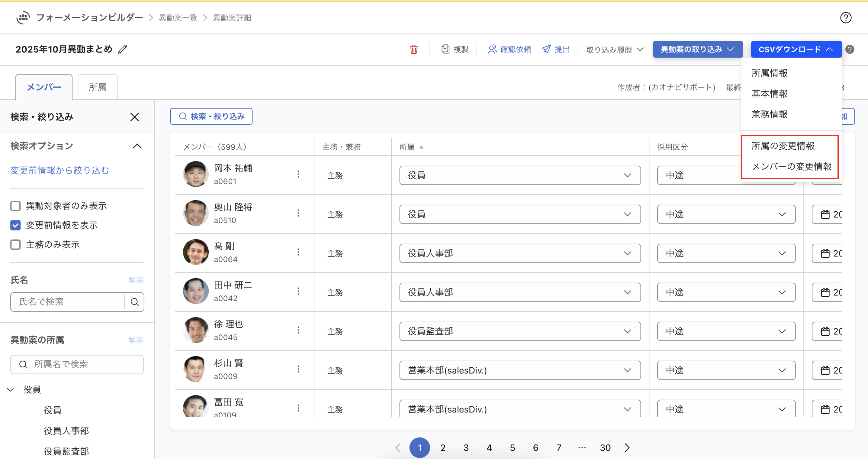The width and height of the screenshot is (868, 462).
Task: Click the pencil icon beside the title
Action: click(123, 49)
